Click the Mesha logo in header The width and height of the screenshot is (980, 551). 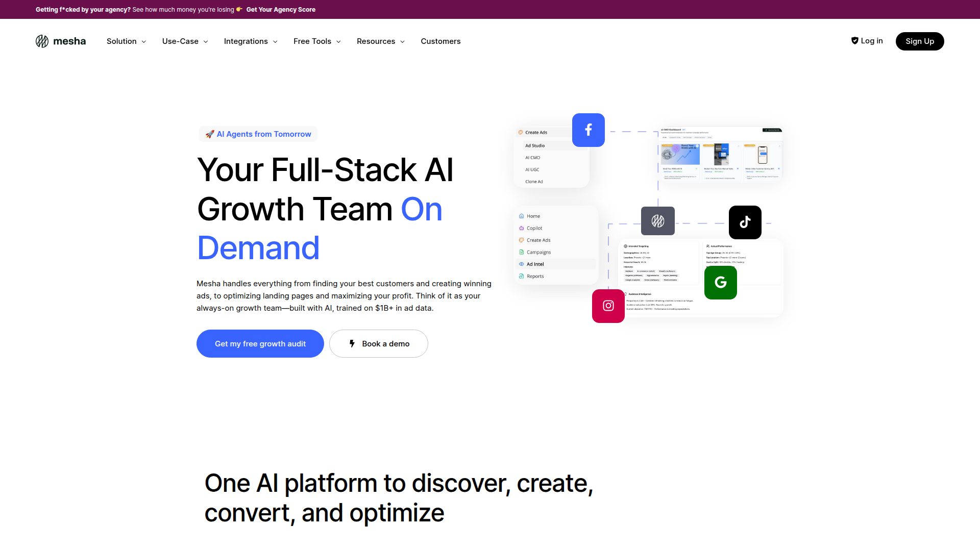60,41
